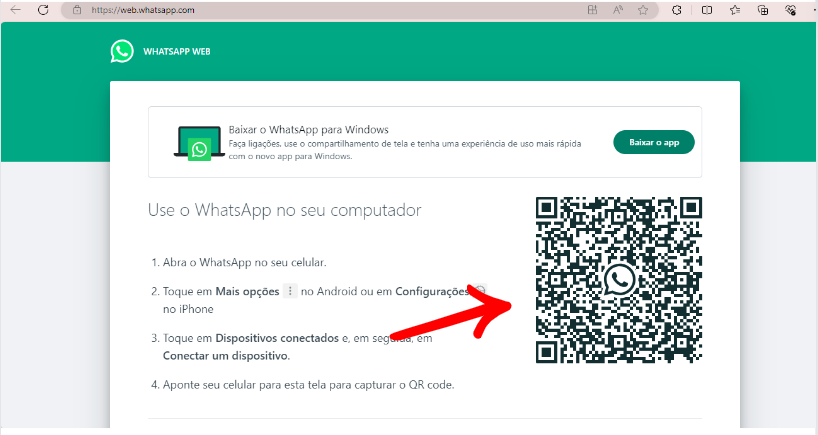Add page to favorites with star icon
Image resolution: width=818 pixels, height=435 pixels.
tap(643, 9)
